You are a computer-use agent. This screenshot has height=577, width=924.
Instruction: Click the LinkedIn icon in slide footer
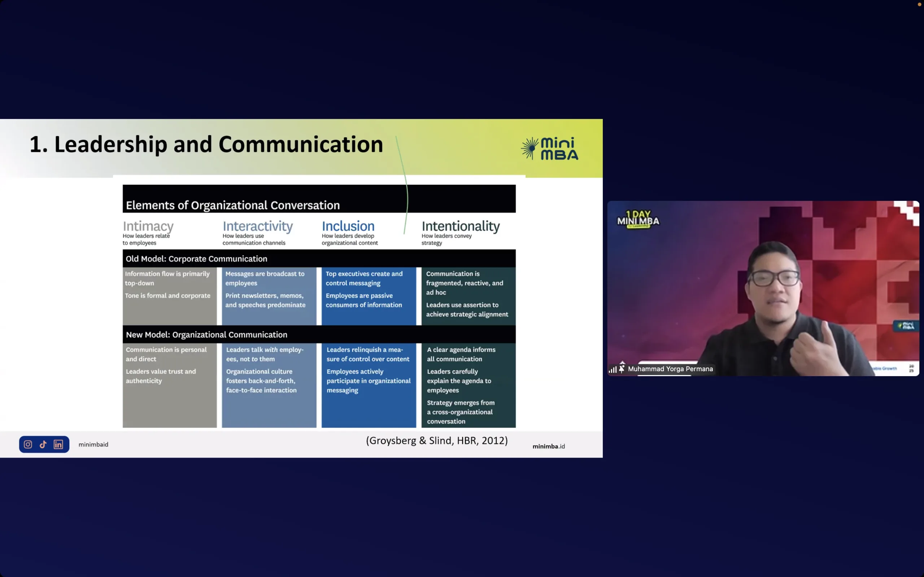coord(58,444)
